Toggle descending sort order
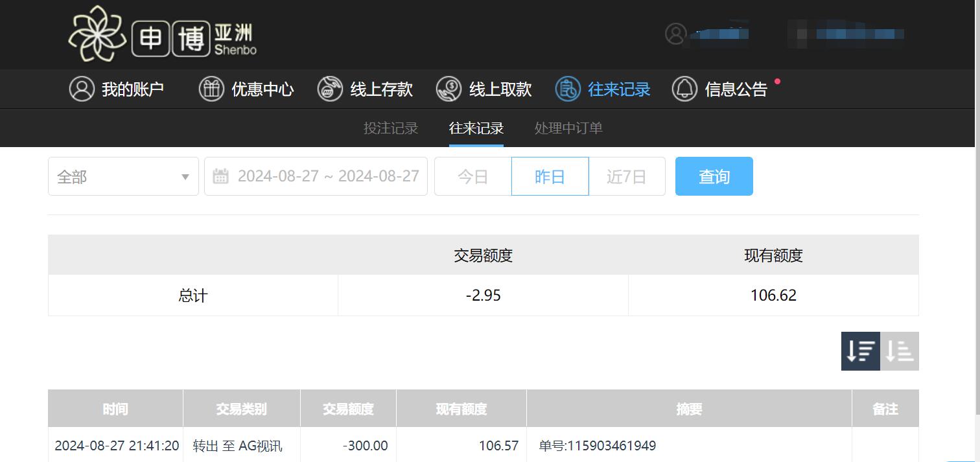980x462 pixels. [x=860, y=351]
